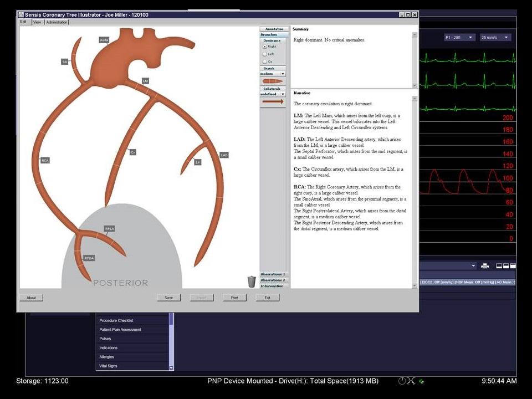
Task: Click the RPDA vessel label tag
Action: tap(89, 258)
